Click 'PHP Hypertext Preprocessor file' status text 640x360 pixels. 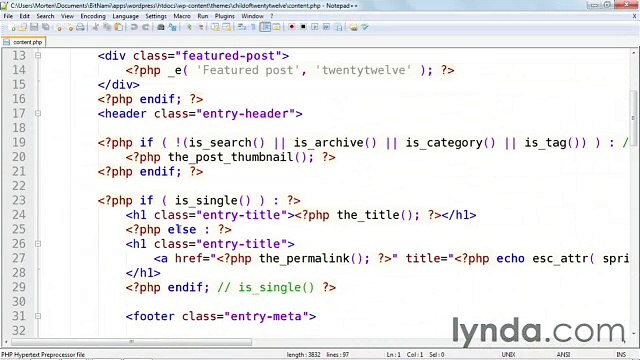[x=43, y=355]
